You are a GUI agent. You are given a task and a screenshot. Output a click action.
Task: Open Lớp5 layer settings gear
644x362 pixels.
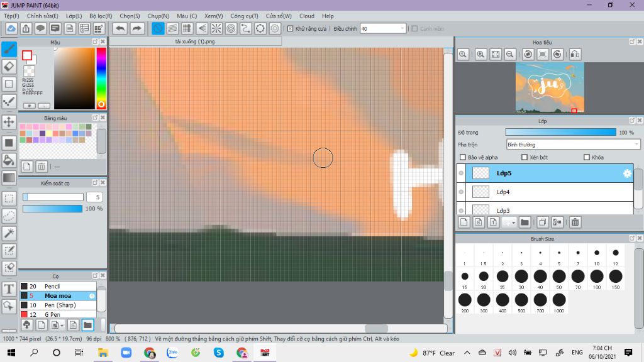[x=627, y=173]
